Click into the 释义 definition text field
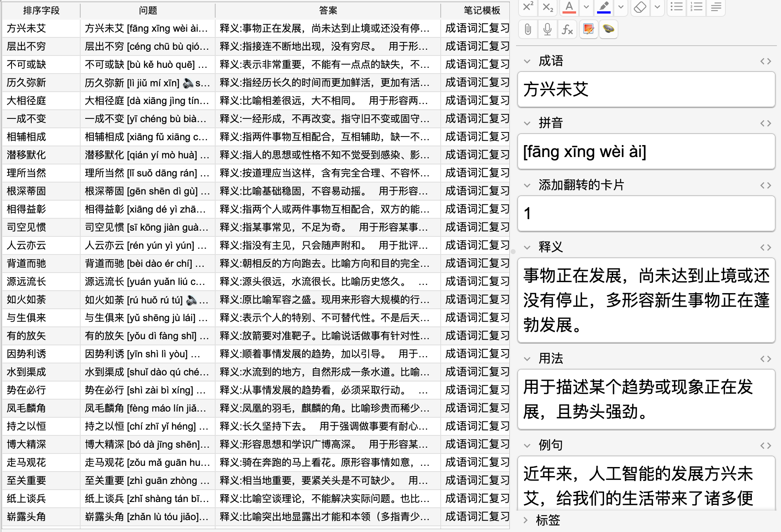 tap(646, 300)
